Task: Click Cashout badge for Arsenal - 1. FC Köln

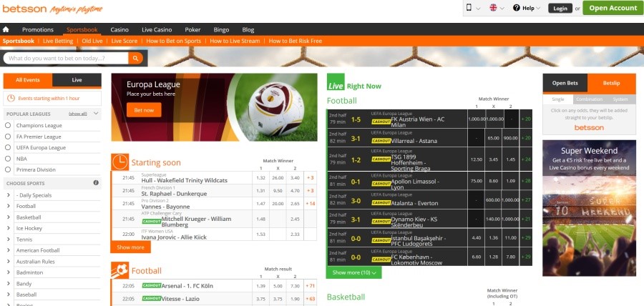Action: (x=151, y=285)
